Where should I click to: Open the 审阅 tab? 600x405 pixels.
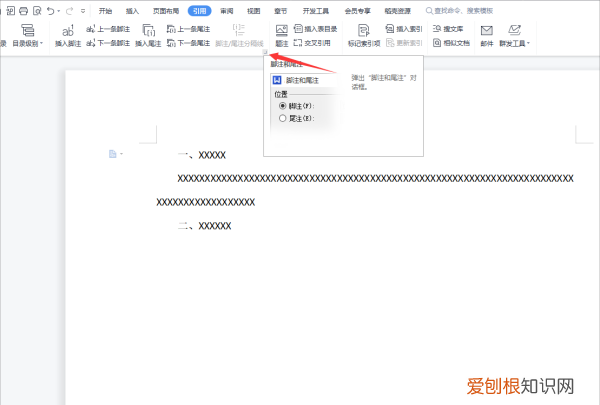(227, 11)
